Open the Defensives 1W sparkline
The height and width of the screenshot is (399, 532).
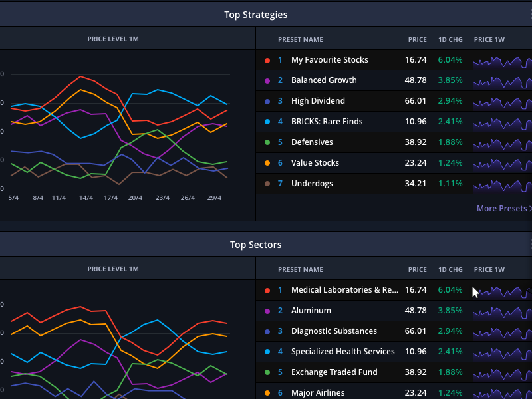[x=503, y=144]
